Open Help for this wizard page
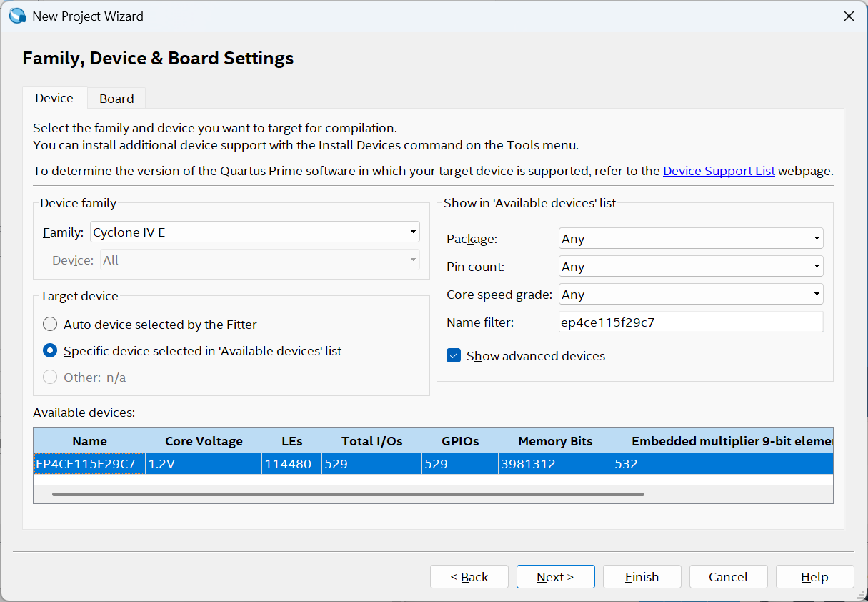 [815, 577]
